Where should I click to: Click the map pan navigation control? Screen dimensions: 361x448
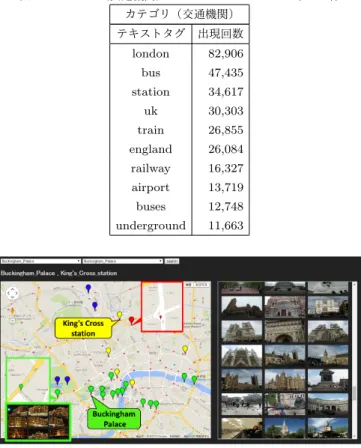[13, 293]
